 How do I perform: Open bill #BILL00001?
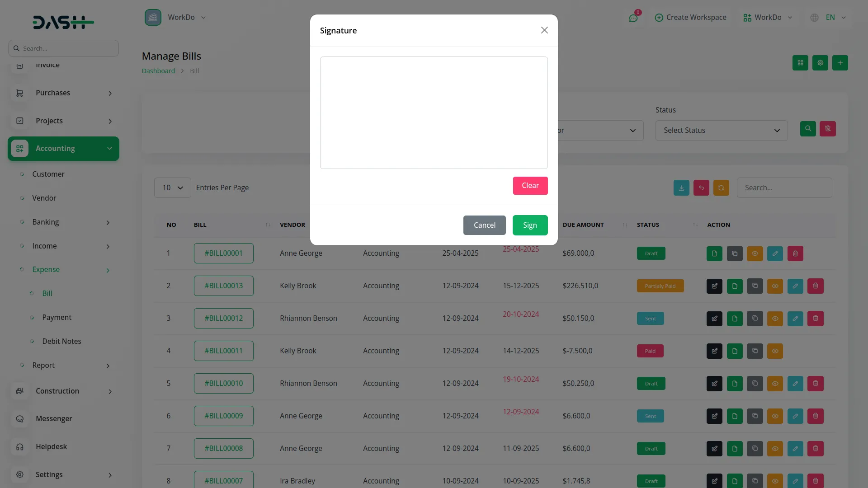tap(223, 253)
